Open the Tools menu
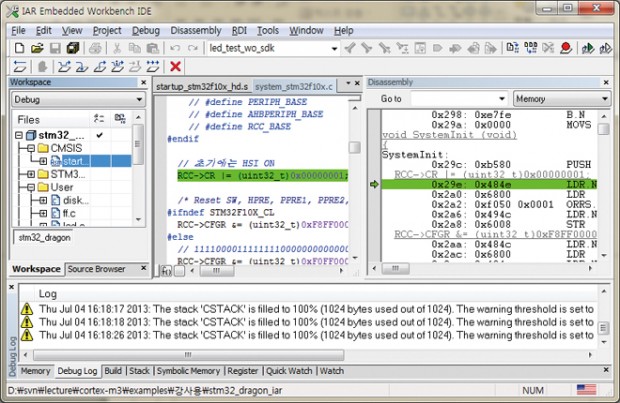 click(x=268, y=30)
